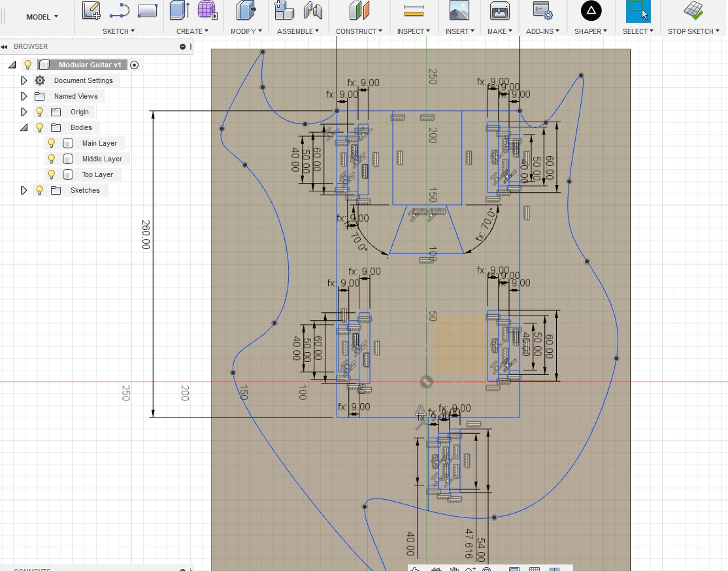Screen dimensions: 728x571
Task: Click the Press Pull modify icon
Action: [x=246, y=10]
